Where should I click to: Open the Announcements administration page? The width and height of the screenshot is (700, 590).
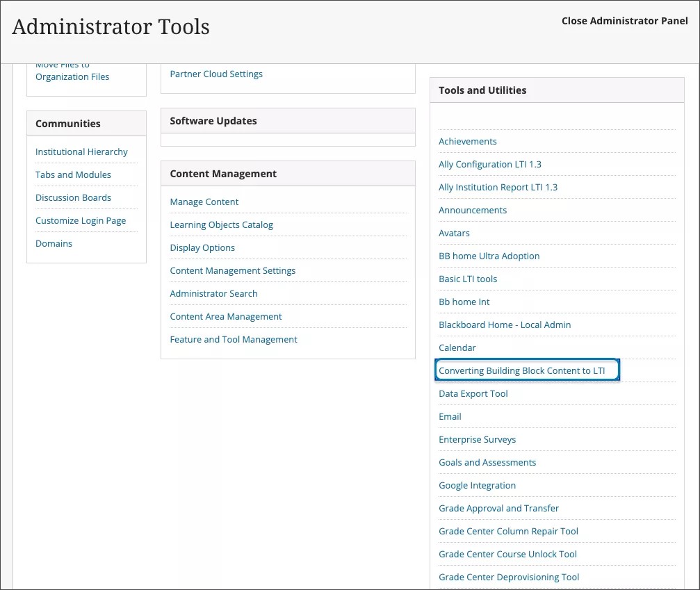pyautogui.click(x=473, y=210)
